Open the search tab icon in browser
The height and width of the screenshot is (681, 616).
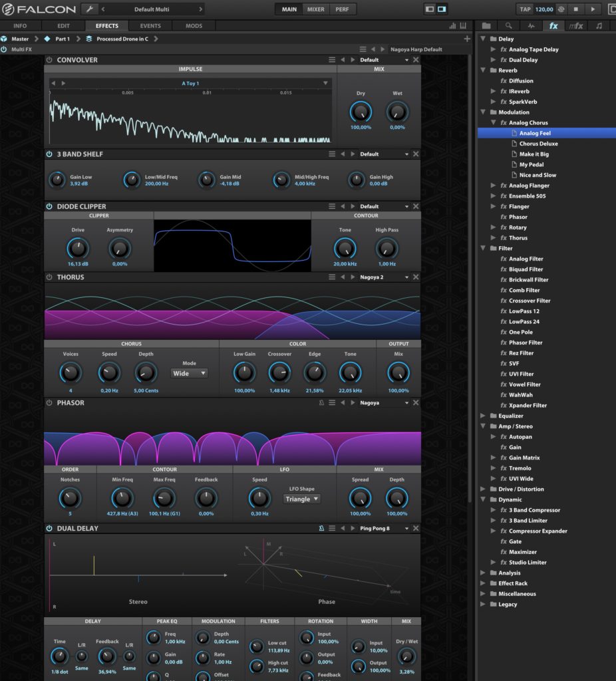click(x=508, y=26)
